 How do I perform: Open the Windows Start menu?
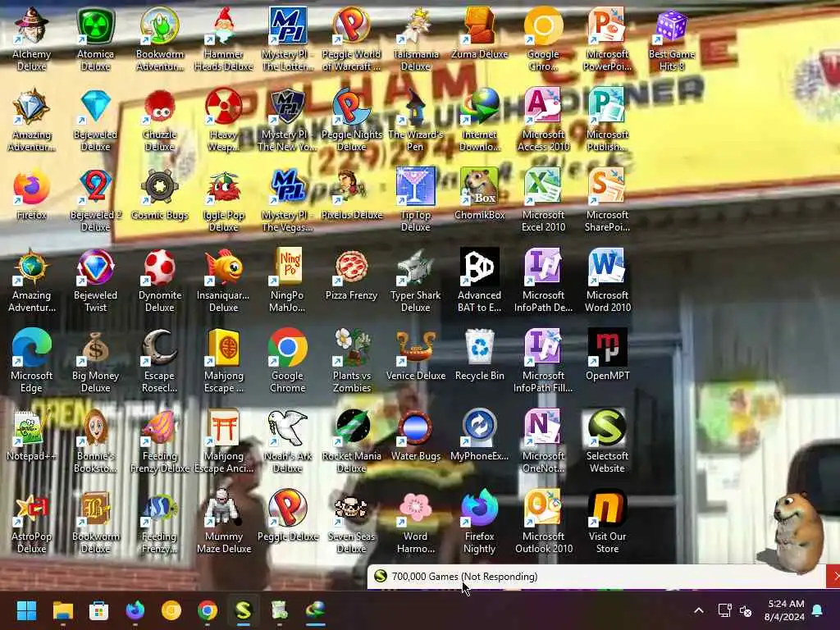(x=26, y=610)
